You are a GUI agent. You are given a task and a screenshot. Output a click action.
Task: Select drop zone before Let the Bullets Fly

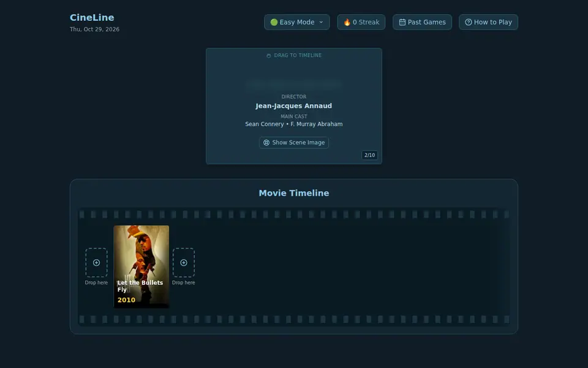click(x=96, y=263)
